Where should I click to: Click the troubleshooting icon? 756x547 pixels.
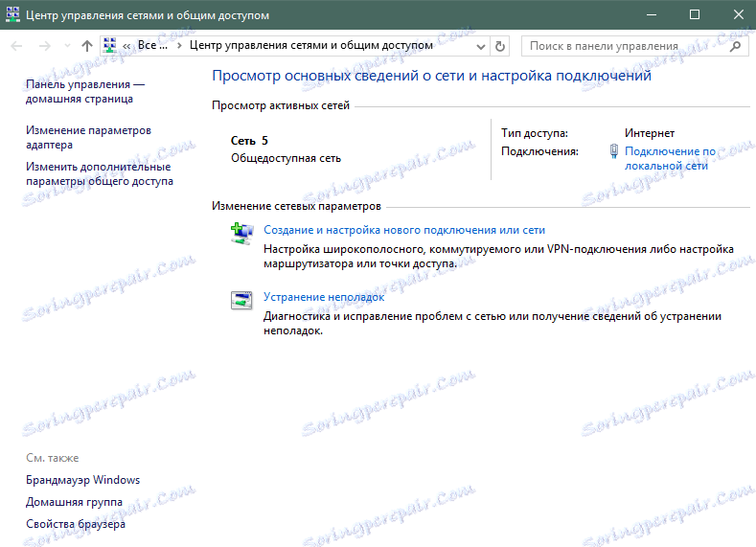241,300
